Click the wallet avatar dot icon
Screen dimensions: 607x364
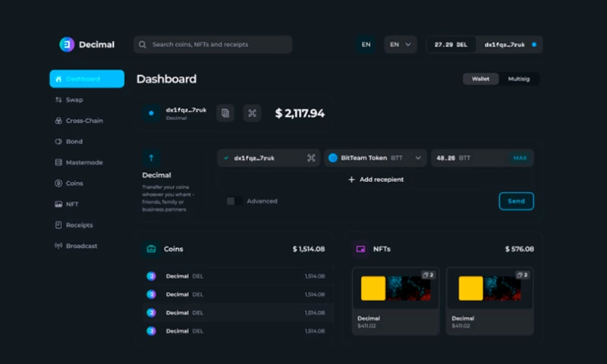point(151,113)
